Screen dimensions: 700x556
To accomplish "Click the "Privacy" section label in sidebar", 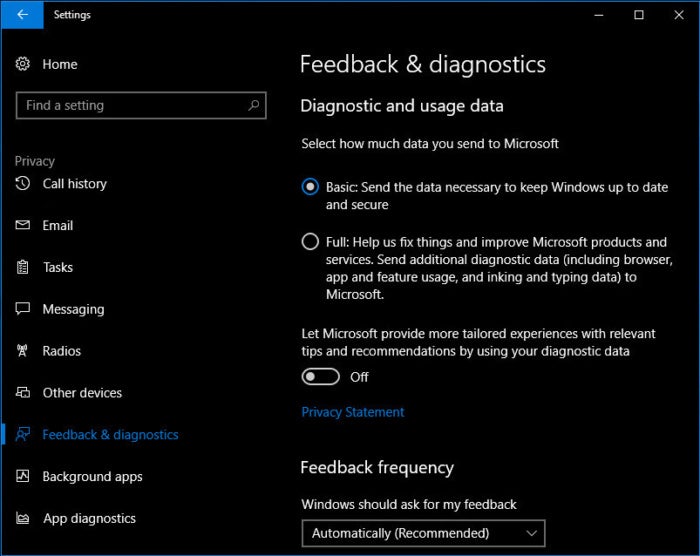I will [x=35, y=161].
